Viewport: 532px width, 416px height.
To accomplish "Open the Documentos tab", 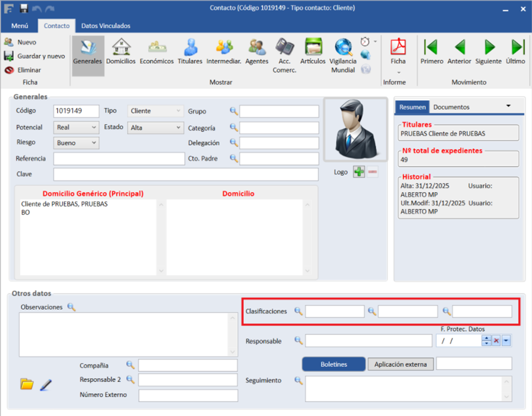I will tap(452, 107).
